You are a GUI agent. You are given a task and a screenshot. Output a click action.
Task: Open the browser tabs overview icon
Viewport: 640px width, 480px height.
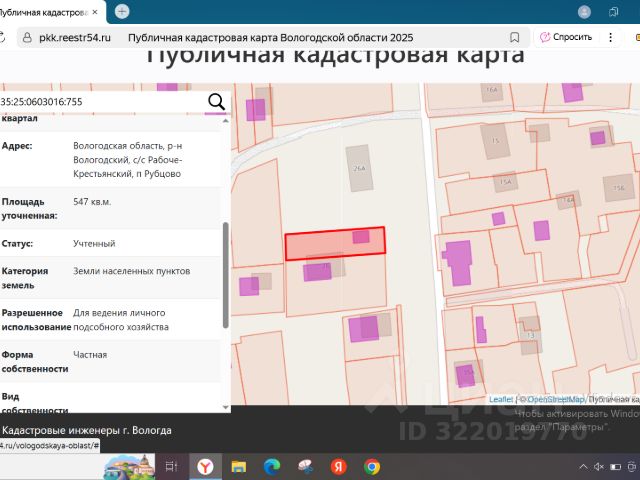pyautogui.click(x=613, y=12)
